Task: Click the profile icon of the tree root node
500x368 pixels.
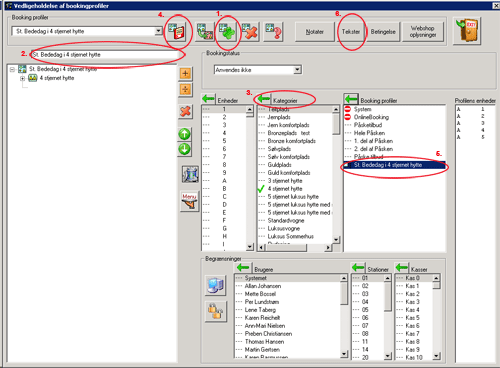Action: pyautogui.click(x=22, y=69)
